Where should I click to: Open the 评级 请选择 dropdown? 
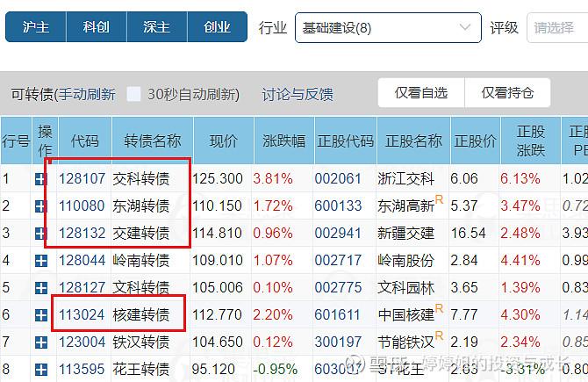[x=557, y=28]
